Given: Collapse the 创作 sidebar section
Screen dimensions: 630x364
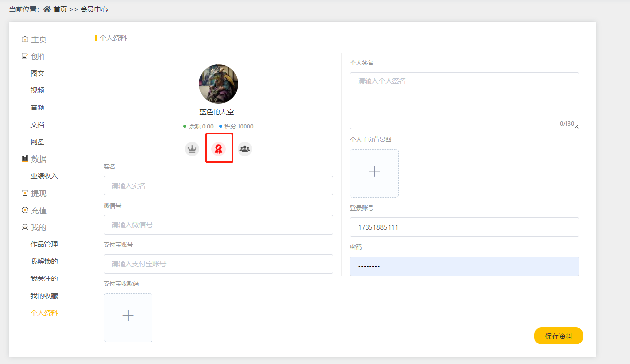Looking at the screenshot, I should 39,57.
